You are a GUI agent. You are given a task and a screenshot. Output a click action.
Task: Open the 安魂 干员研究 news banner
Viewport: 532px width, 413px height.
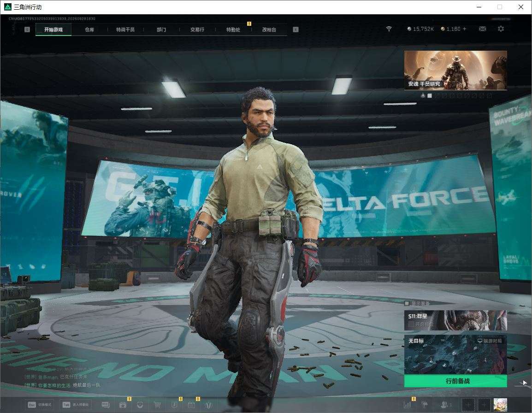pyautogui.click(x=455, y=70)
